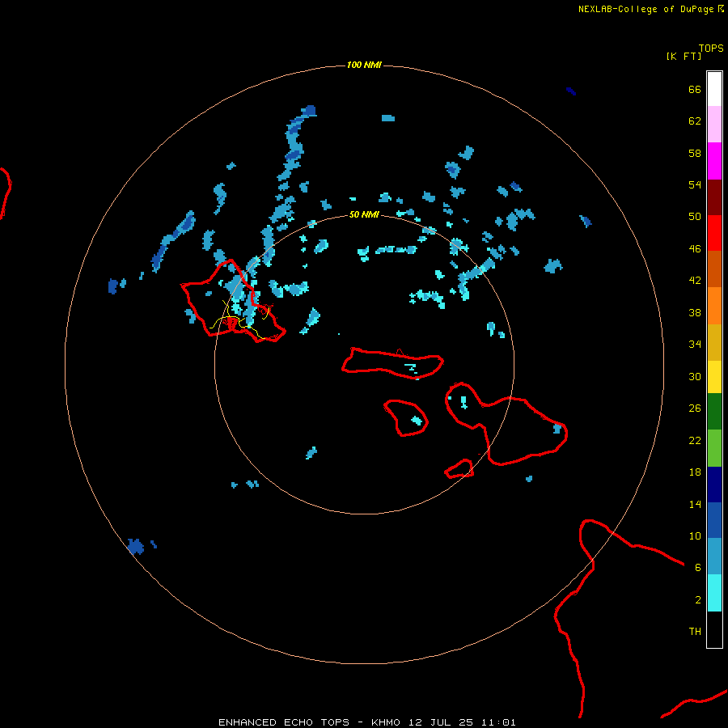Screen dimensions: 728x728
Task: Click the 18 legend value label
Action: coord(695,472)
